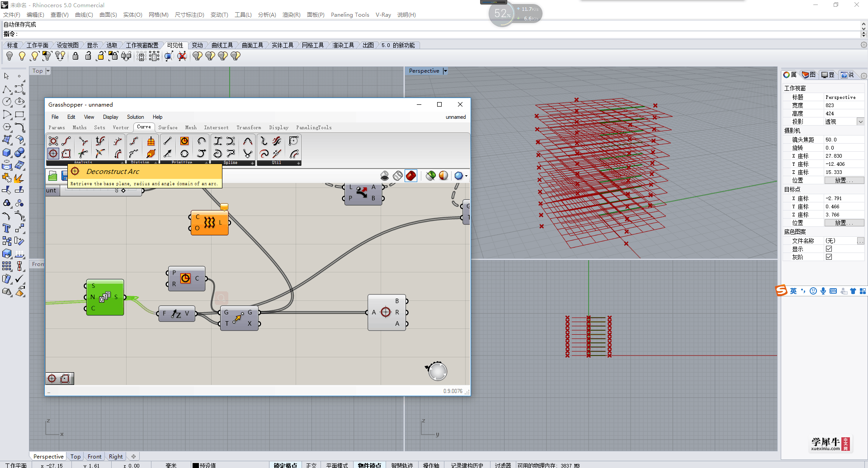Click the no-preview icon on Grasshopper canvas toolbar
Image resolution: width=868 pixels, height=468 pixels.
tap(385, 176)
